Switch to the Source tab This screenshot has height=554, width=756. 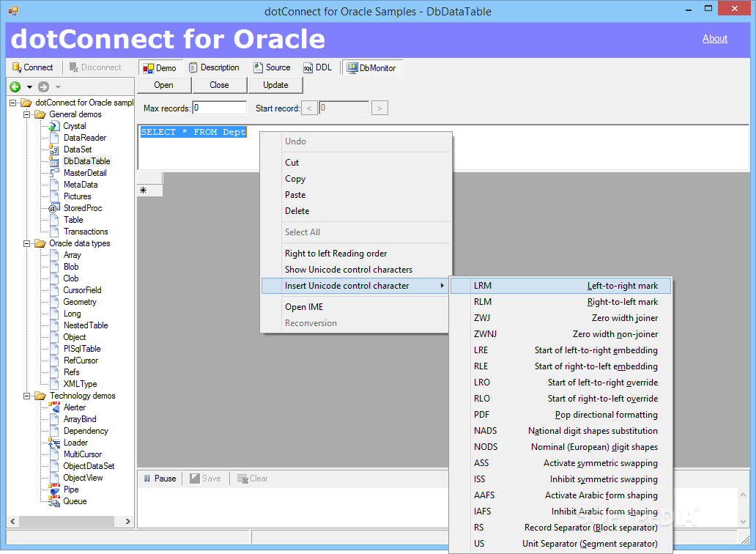click(x=273, y=67)
